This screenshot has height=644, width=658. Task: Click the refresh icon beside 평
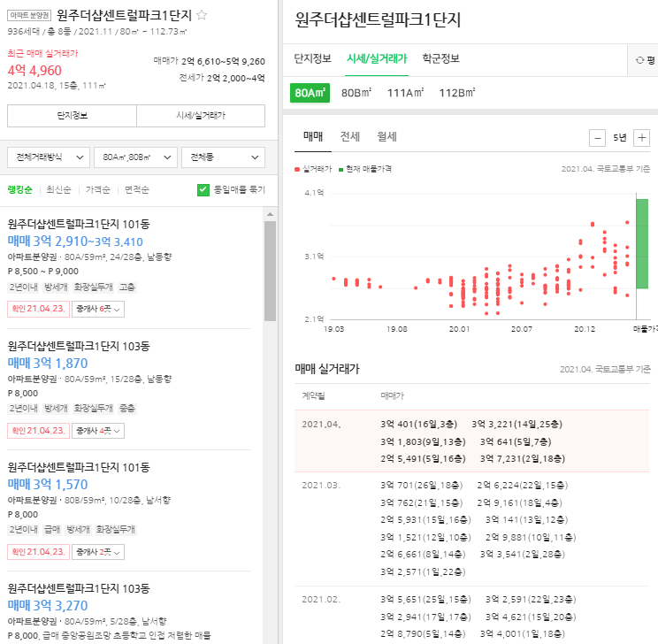point(639,60)
